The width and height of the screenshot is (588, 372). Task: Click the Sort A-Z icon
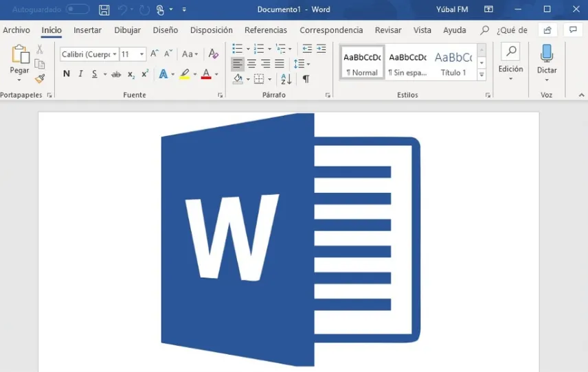point(286,79)
